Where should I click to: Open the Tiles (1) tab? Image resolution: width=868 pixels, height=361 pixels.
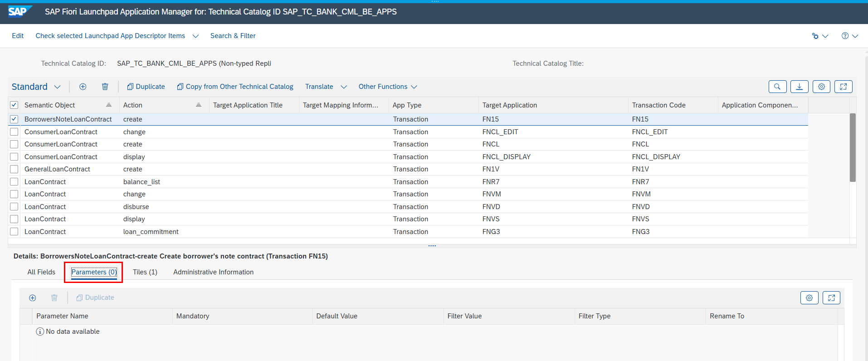click(145, 272)
